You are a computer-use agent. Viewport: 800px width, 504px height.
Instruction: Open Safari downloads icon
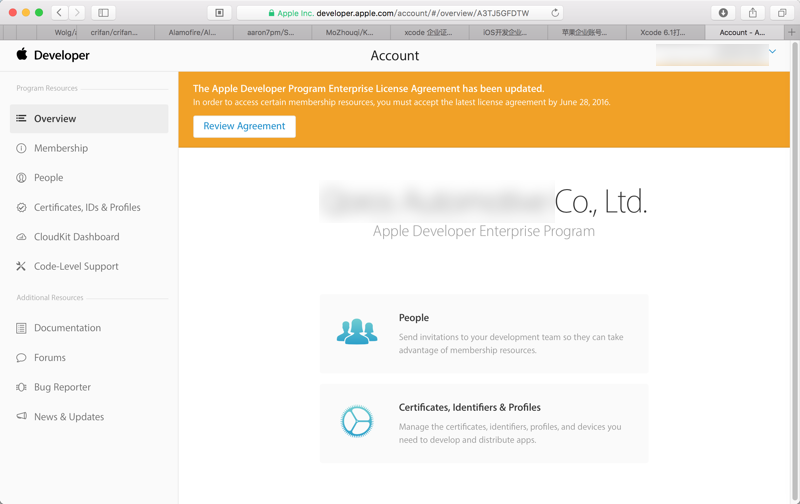pos(723,13)
